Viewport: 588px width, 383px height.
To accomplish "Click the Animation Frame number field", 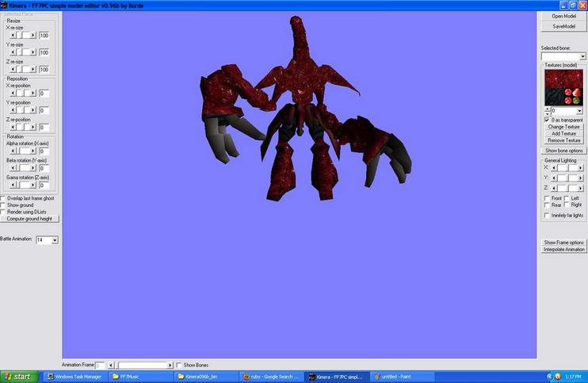I will 100,365.
